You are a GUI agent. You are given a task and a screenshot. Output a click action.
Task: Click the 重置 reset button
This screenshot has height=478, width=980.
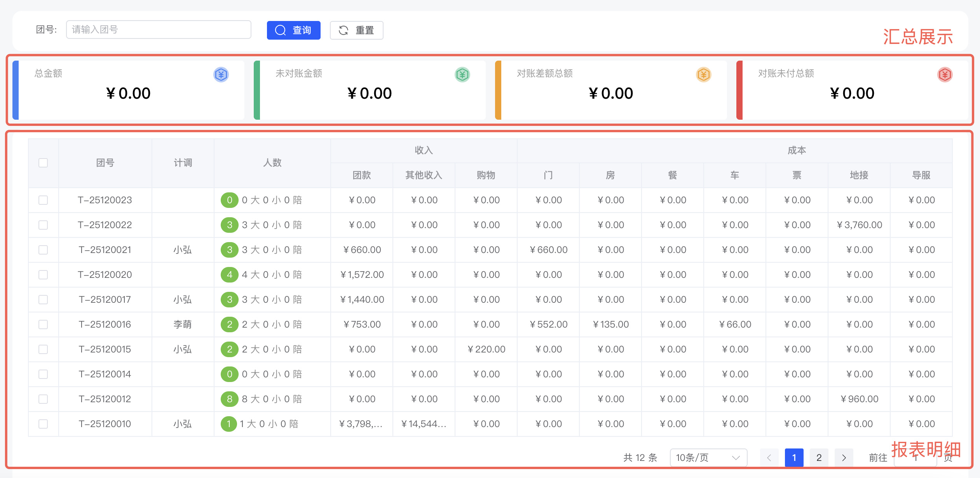pos(356,30)
